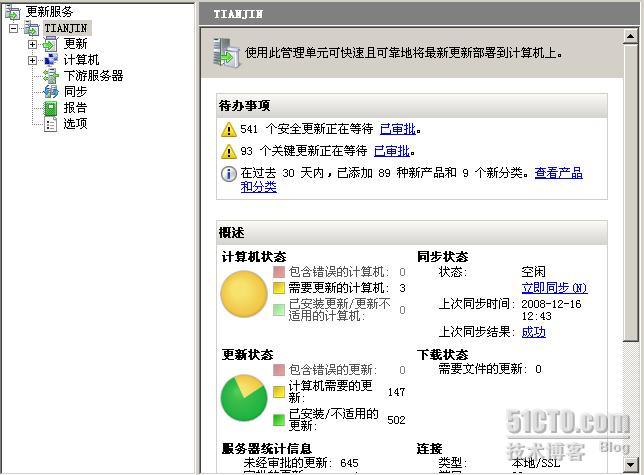Click the 概述 section header

pos(412,233)
